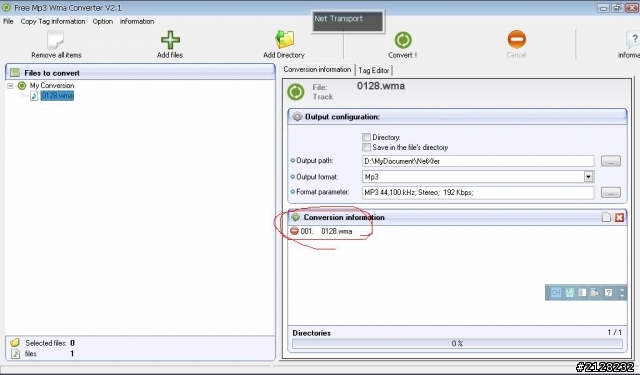Click the Directories 0% progress bar

click(457, 344)
